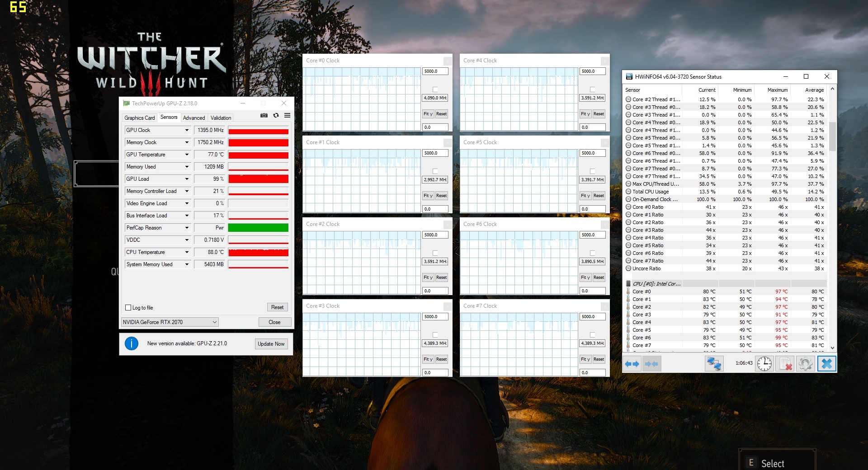Click the scroll-down arrow in the HWiNFO sensor list
Viewport: 868px width, 470px height.
point(832,348)
